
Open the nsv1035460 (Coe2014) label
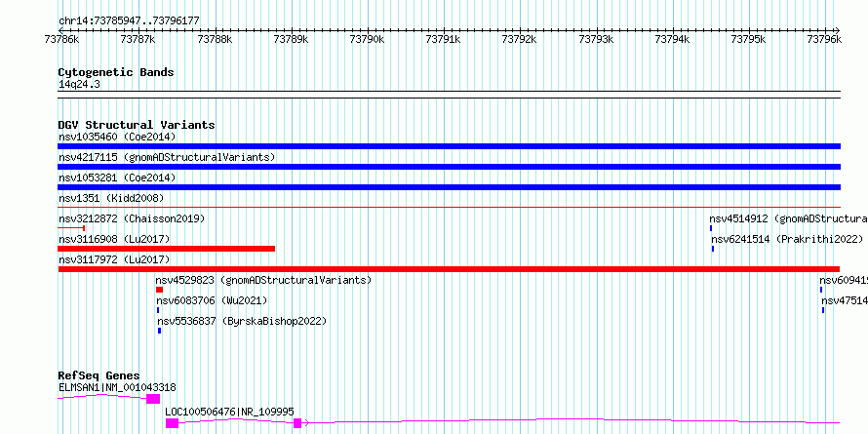point(117,137)
